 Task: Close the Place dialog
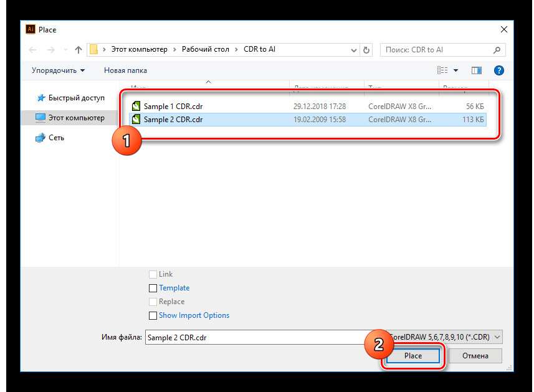[504, 30]
